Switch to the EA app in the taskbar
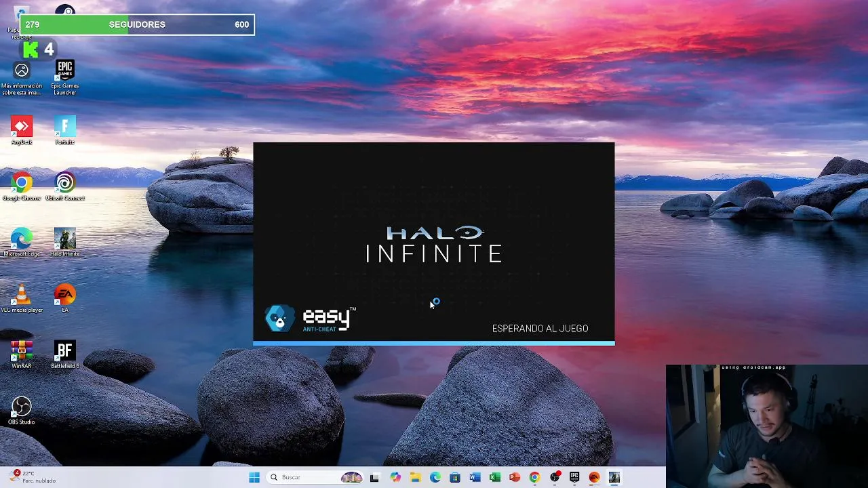Screen dimensions: 868x488 pyautogui.click(x=595, y=477)
